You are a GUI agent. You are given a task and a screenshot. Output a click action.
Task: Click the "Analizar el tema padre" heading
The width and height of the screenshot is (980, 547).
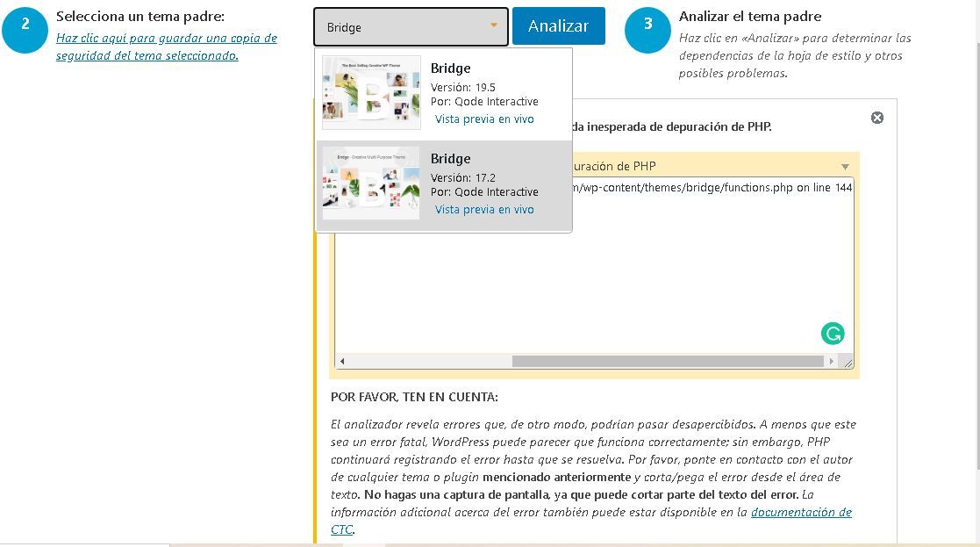[x=750, y=17]
